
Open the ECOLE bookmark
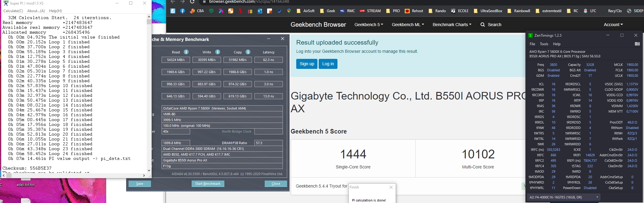coord(460,11)
